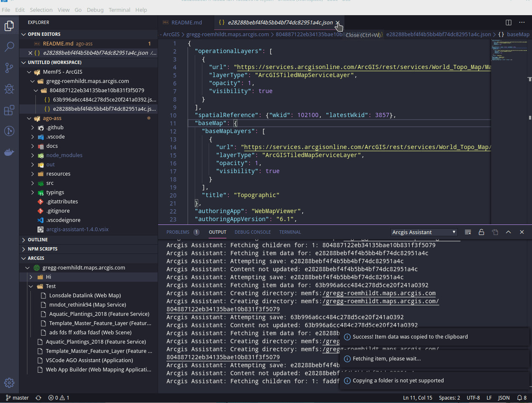The width and height of the screenshot is (532, 403).
Task: Click the Split Editor icon
Action: tap(508, 22)
